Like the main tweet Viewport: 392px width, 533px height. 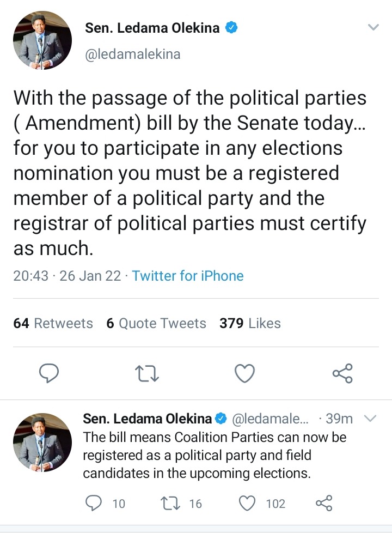[x=245, y=373]
